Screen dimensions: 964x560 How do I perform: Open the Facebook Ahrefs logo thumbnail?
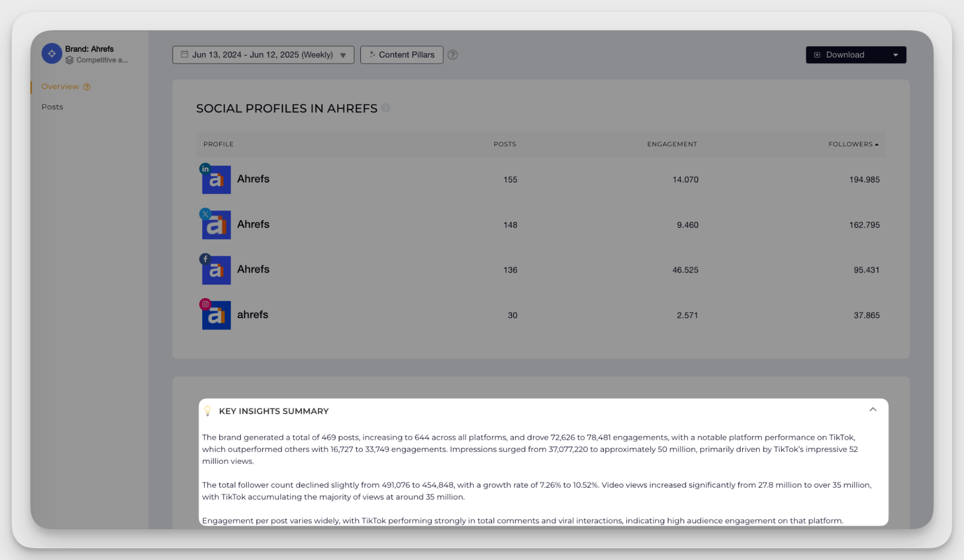point(216,270)
